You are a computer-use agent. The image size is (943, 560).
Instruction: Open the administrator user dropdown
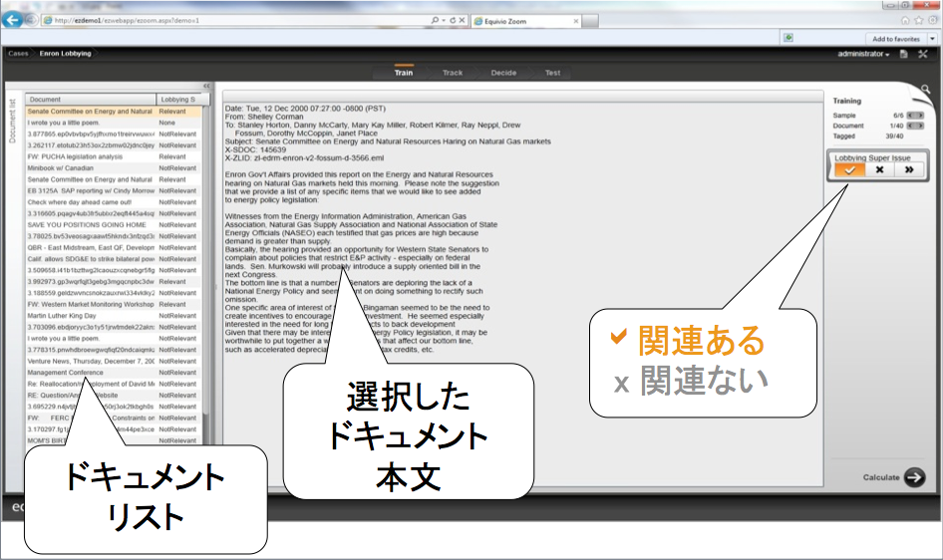[x=863, y=54]
